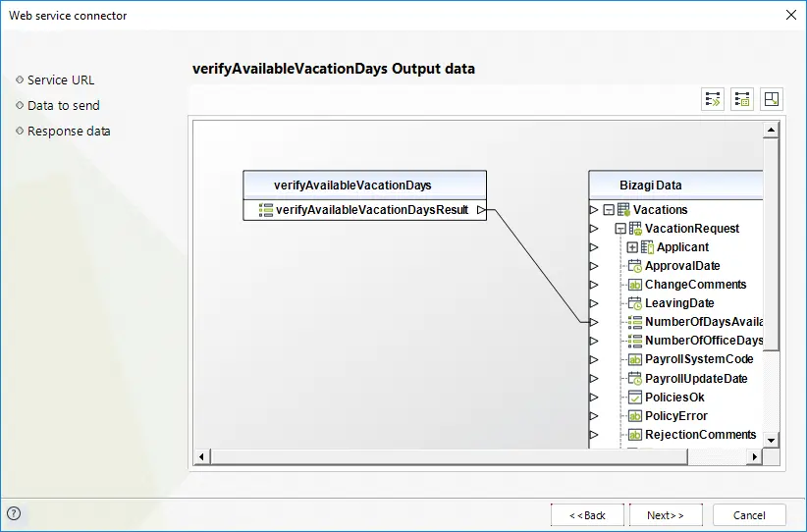Click the output connector arrow of verifyAvailableVacationDaysResult
807x532 pixels.
481,210
